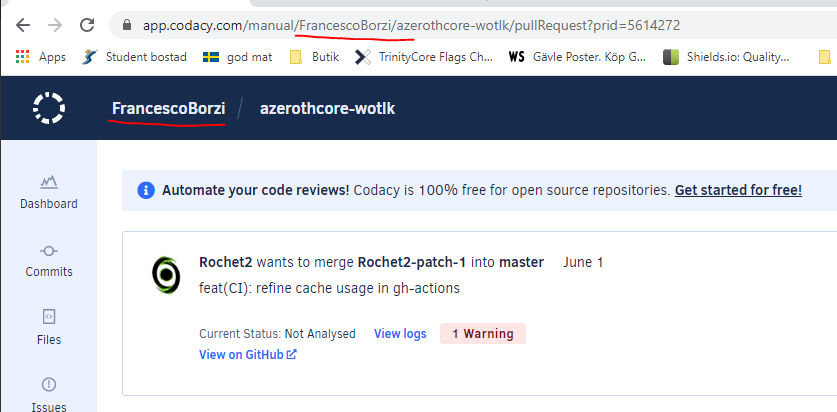Open the Shields.io bookmark
This screenshot has height=412, width=837.
click(725, 57)
